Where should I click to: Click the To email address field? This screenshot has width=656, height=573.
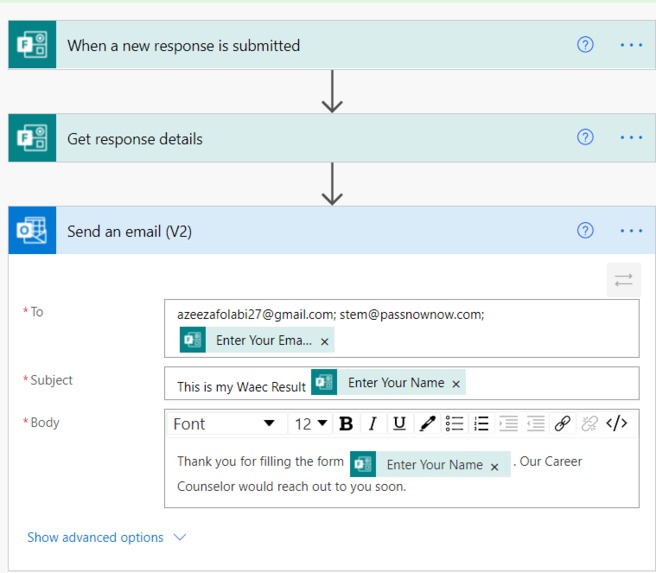coord(402,328)
